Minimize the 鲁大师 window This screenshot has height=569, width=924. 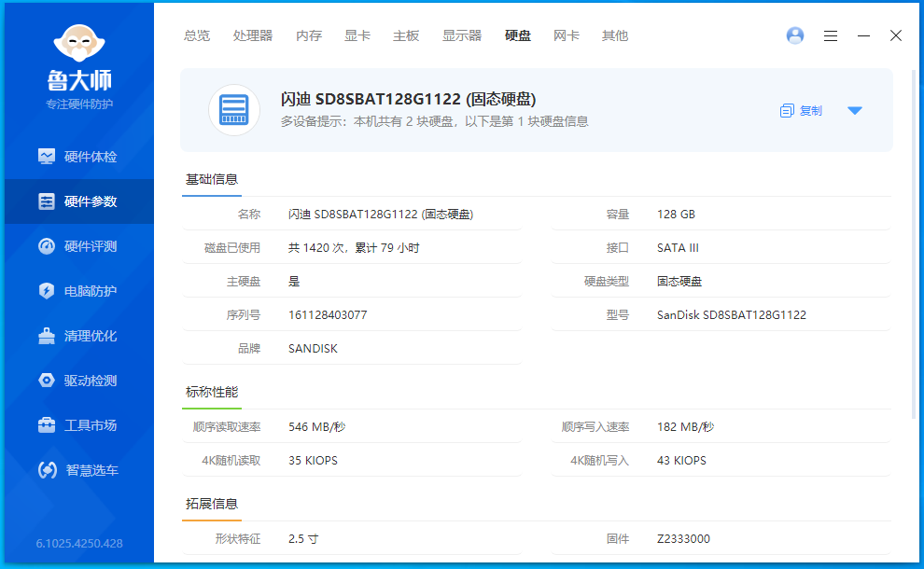(x=863, y=36)
